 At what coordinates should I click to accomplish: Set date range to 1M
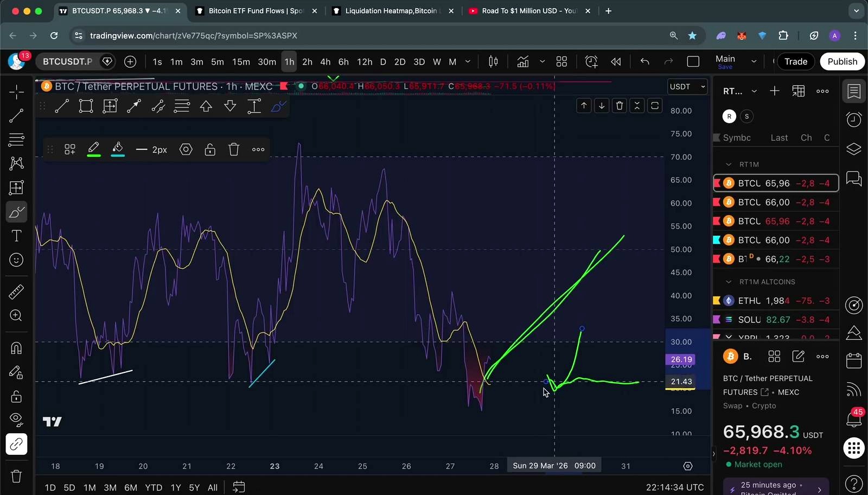tap(90, 487)
